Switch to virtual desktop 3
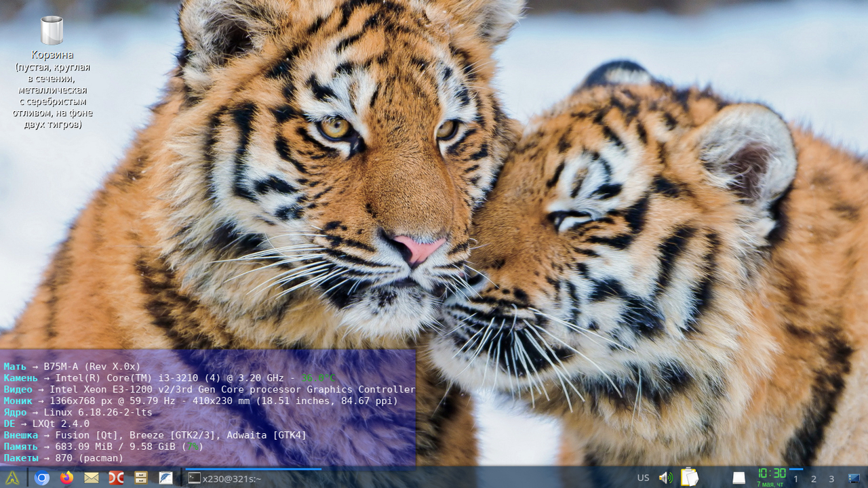Screen dimensions: 868x488 [x=831, y=479]
